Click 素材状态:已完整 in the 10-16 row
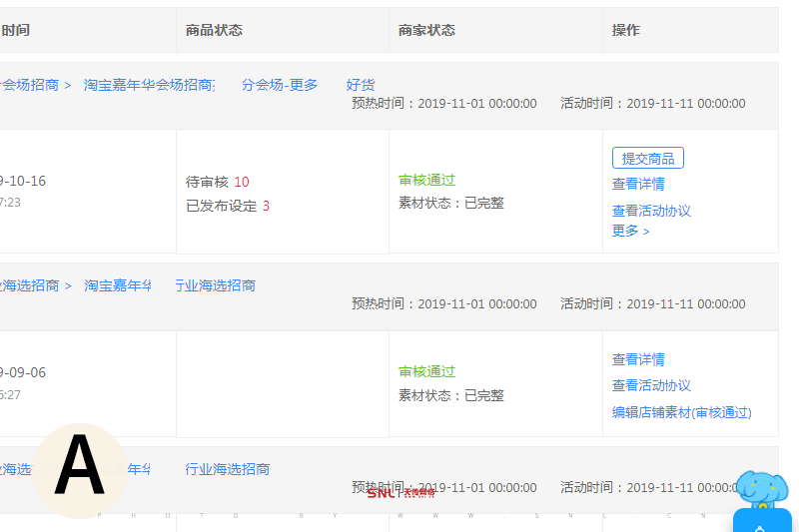 [451, 204]
